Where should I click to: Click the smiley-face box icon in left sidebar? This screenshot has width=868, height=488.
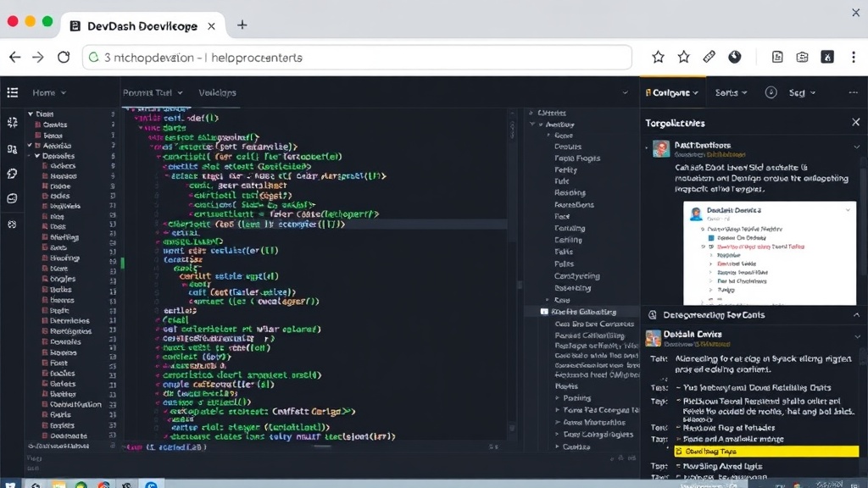[12, 198]
